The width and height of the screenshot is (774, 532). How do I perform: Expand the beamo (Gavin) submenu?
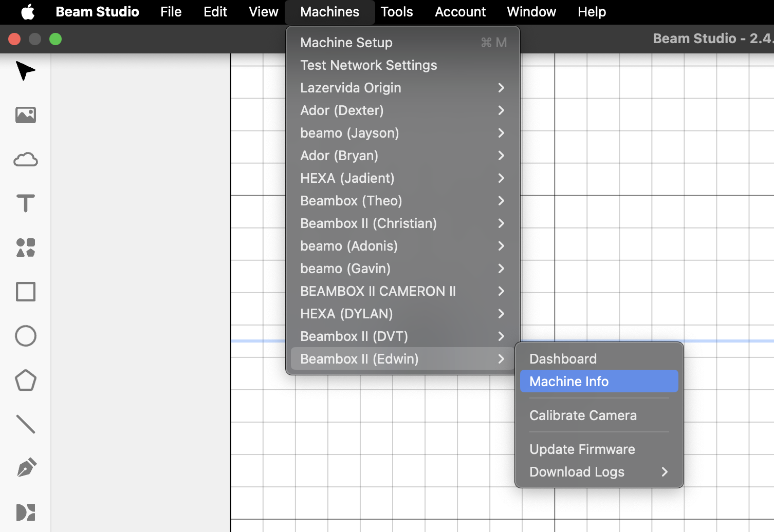(x=403, y=269)
